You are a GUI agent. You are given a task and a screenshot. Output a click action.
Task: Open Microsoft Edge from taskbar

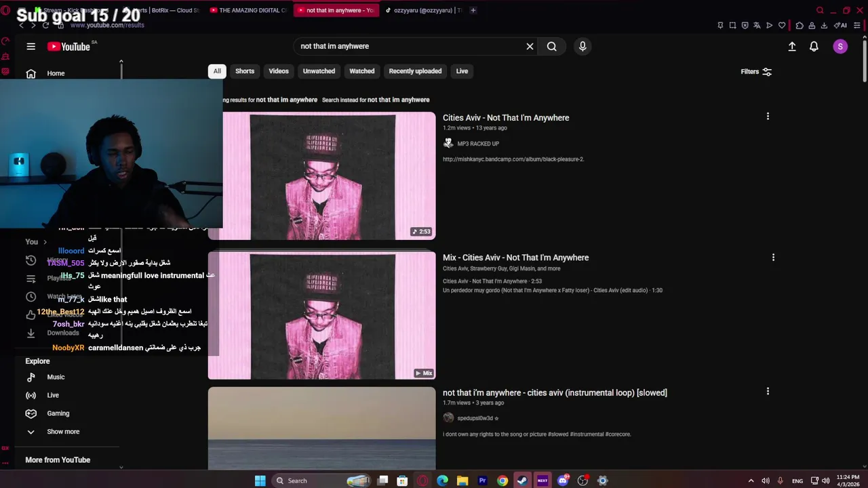point(442,481)
